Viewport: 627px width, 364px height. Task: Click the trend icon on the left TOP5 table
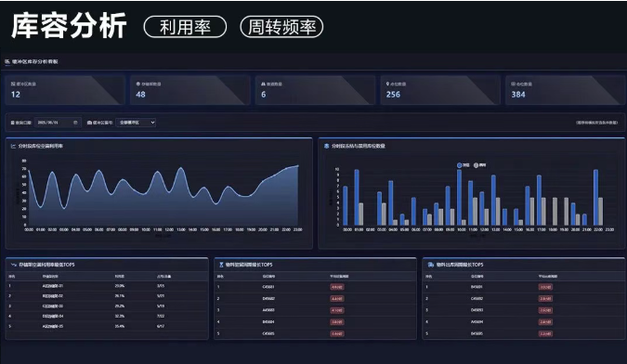(x=13, y=265)
